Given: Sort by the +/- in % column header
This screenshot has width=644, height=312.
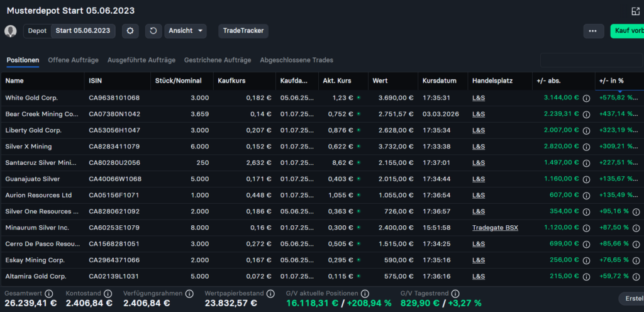Looking at the screenshot, I should tap(613, 81).
